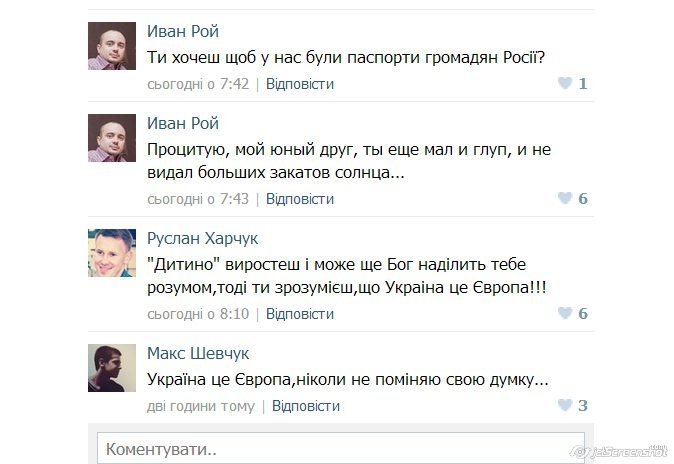The height and width of the screenshot is (464, 674).
Task: Open Иван Рой's avatar on second comment
Action: (x=112, y=139)
